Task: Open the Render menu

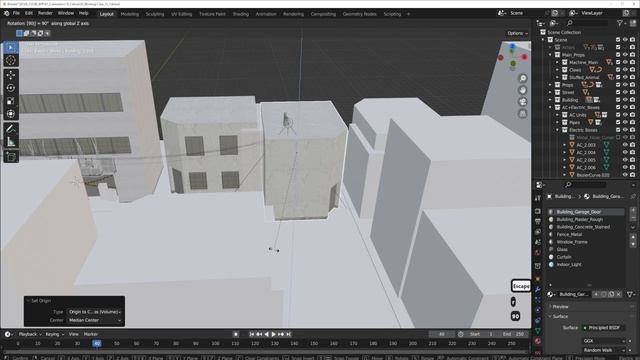Action: click(45, 13)
